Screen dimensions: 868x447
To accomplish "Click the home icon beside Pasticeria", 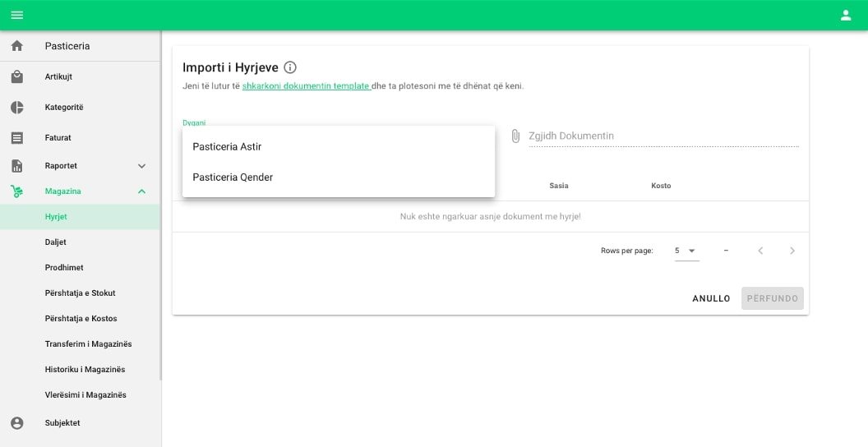I will pos(16,46).
